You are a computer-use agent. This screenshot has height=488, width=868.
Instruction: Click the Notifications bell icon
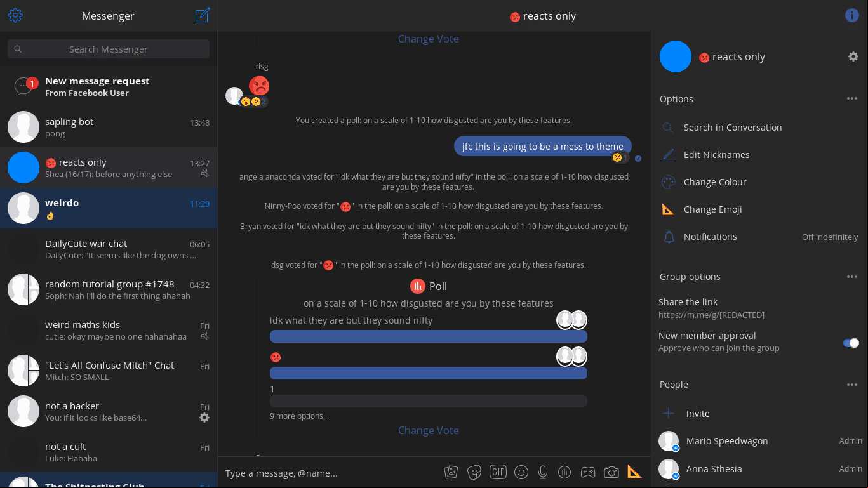tap(669, 237)
